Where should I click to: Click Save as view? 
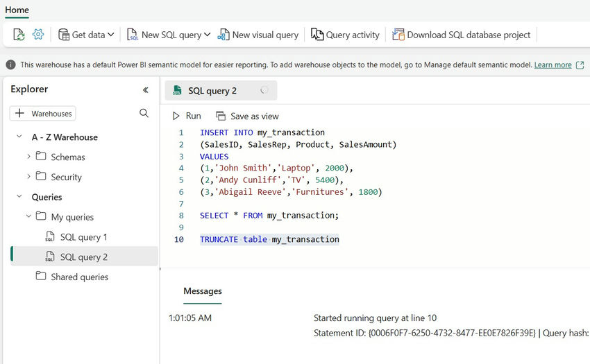pos(247,116)
